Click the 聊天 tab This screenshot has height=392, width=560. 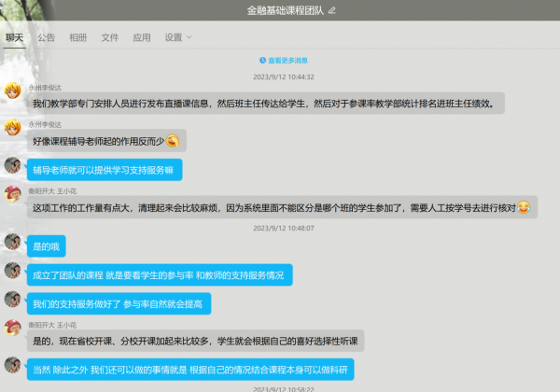(14, 37)
